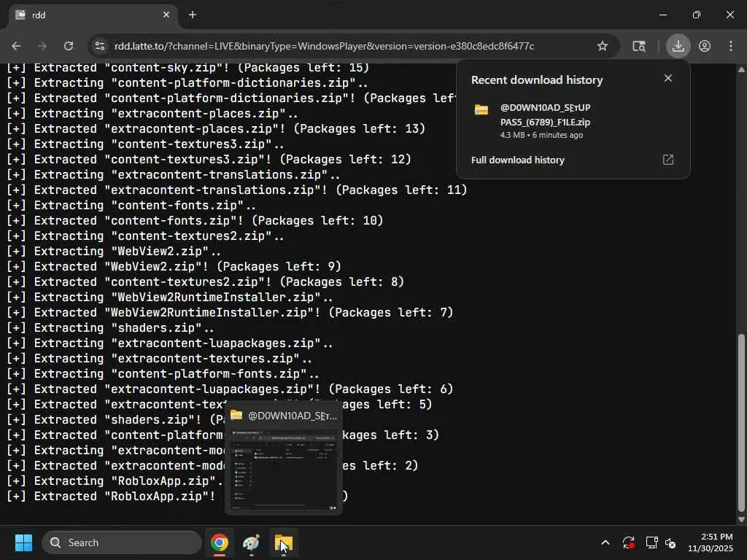Click the 'Extracted "extracontent-luapackages.zip"' log line
This screenshot has height=560, width=747.
(x=230, y=389)
